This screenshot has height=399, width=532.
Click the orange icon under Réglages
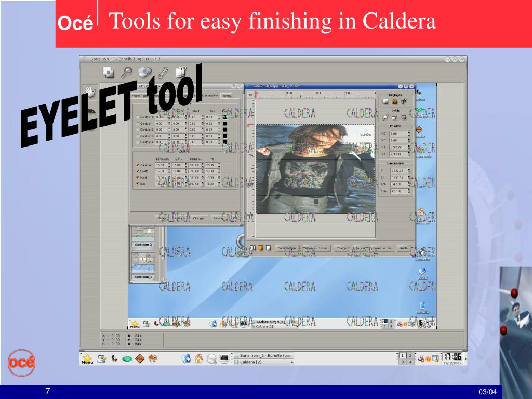tap(395, 101)
